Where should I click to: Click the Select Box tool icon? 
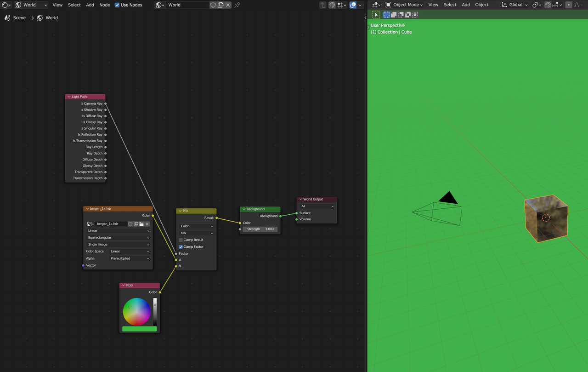pos(376,15)
